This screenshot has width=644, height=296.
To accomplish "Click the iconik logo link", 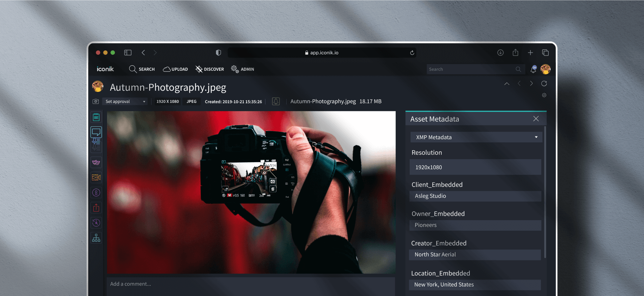I will pos(105,69).
